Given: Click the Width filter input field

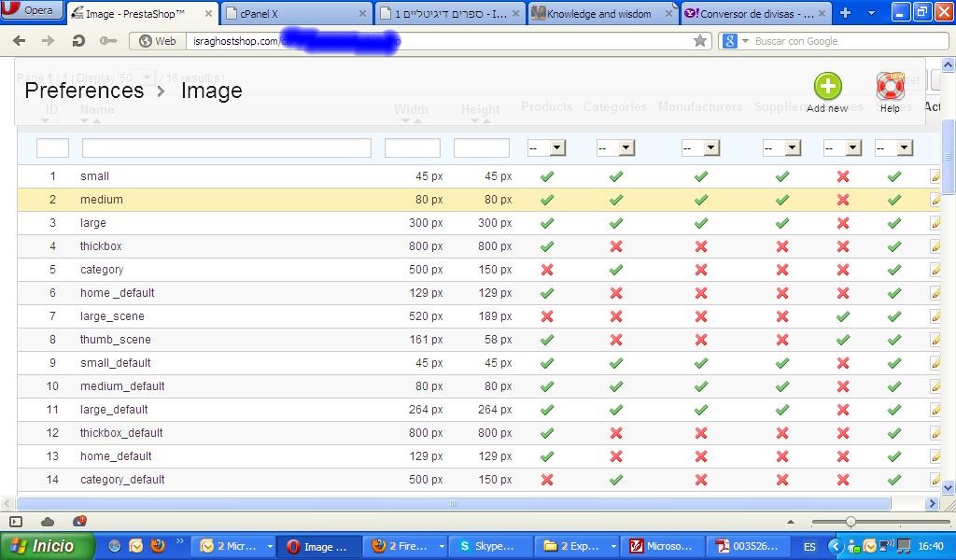Looking at the screenshot, I should [412, 148].
